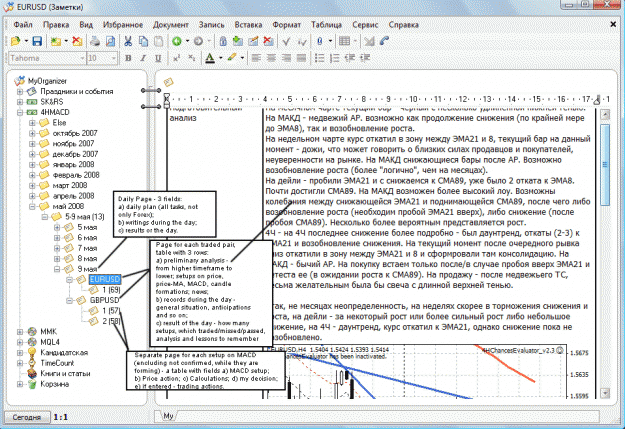The width and height of the screenshot is (625, 429).
Task: Click the edit record pencil icon
Action: click(253, 41)
